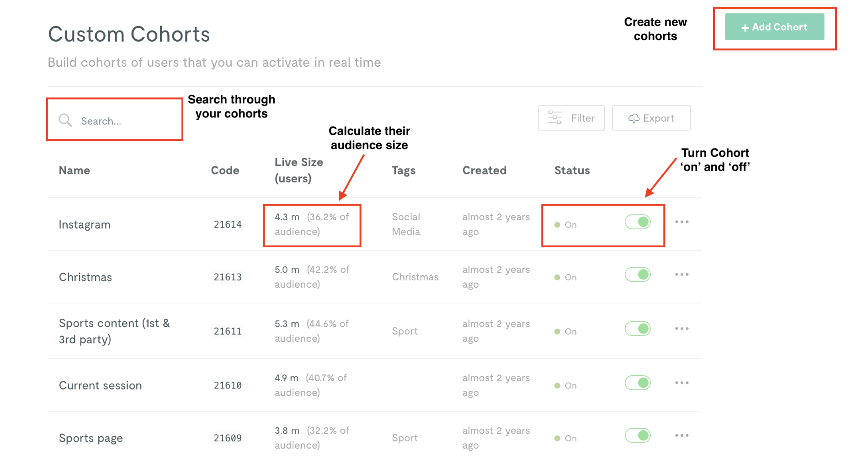Click the Filter sliders icon
Image resolution: width=868 pixels, height=458 pixels.
pyautogui.click(x=554, y=117)
